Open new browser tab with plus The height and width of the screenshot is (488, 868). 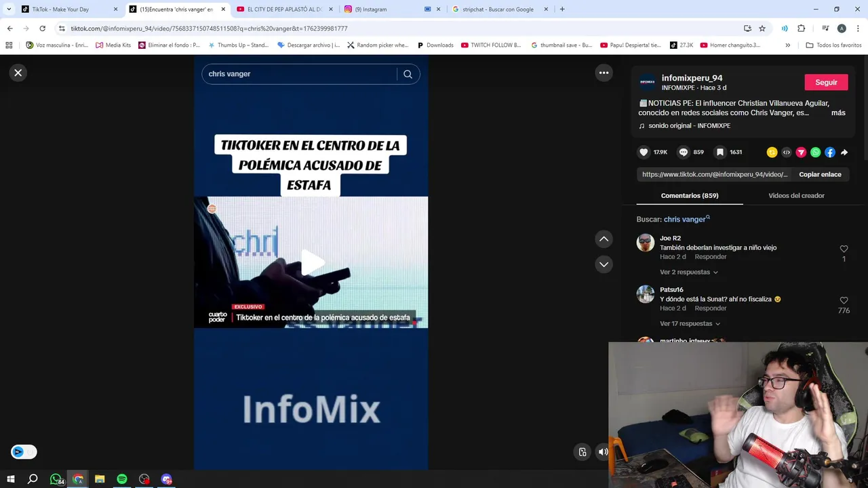click(x=562, y=9)
